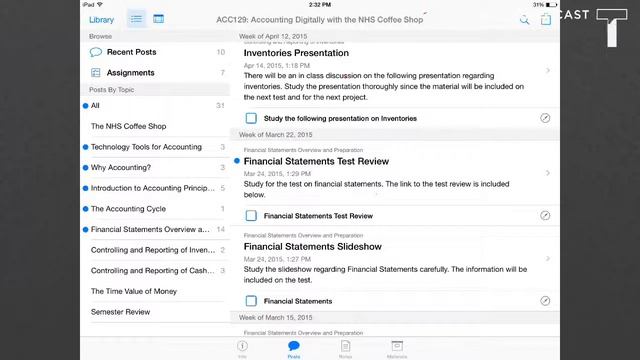
Task: Select Controlling and Reporting of Inventories topic
Action: 155,250
